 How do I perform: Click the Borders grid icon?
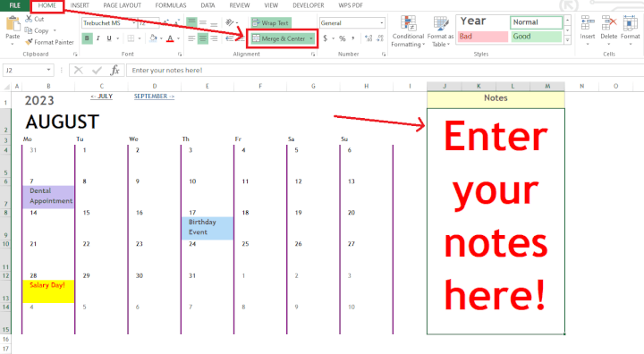pyautogui.click(x=131, y=38)
